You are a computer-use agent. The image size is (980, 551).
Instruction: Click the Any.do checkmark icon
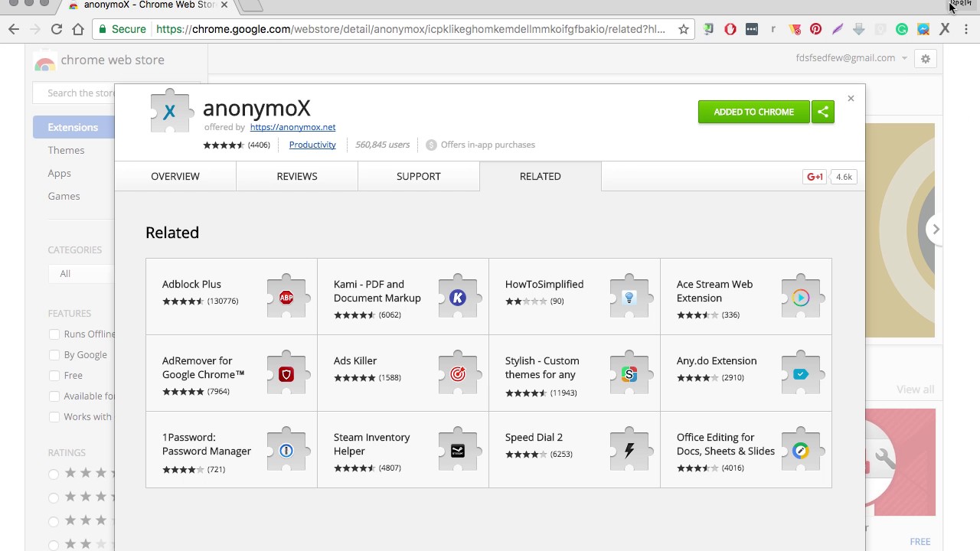[x=801, y=374]
